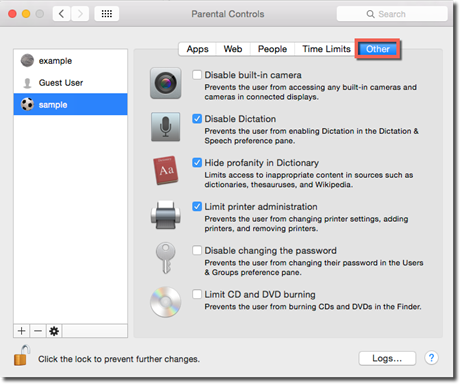
Task: Go back with the left chevron button
Action: coord(61,14)
